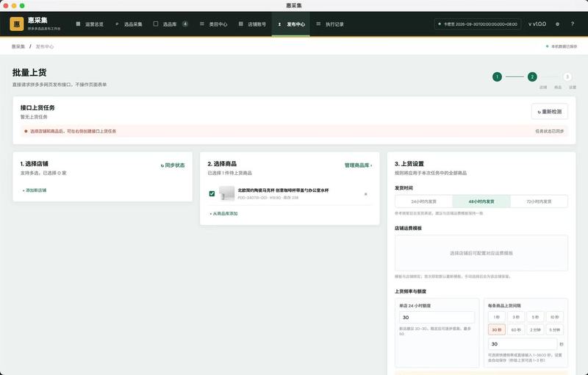
Task: Click 同步状态 refresh link
Action: pos(173,165)
